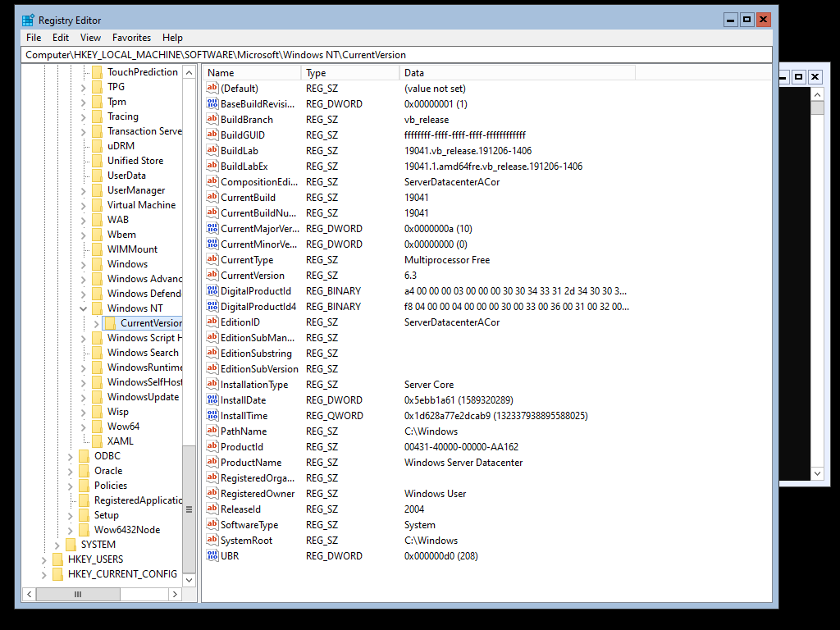Maximize the background window behind Registry Editor

(798, 76)
